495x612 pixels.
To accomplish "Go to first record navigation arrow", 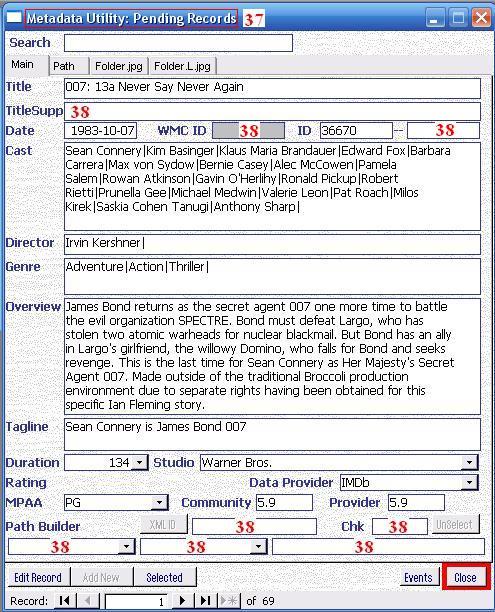I will point(65,600).
